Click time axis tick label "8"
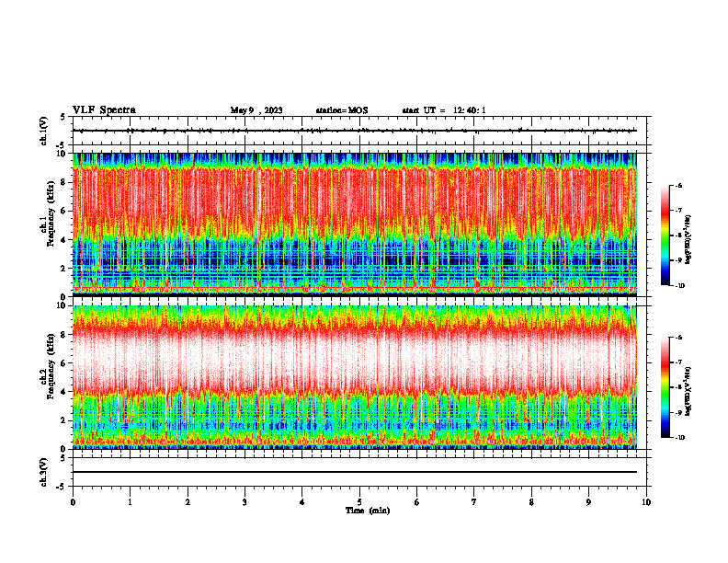The width and height of the screenshot is (728, 563). 531,502
